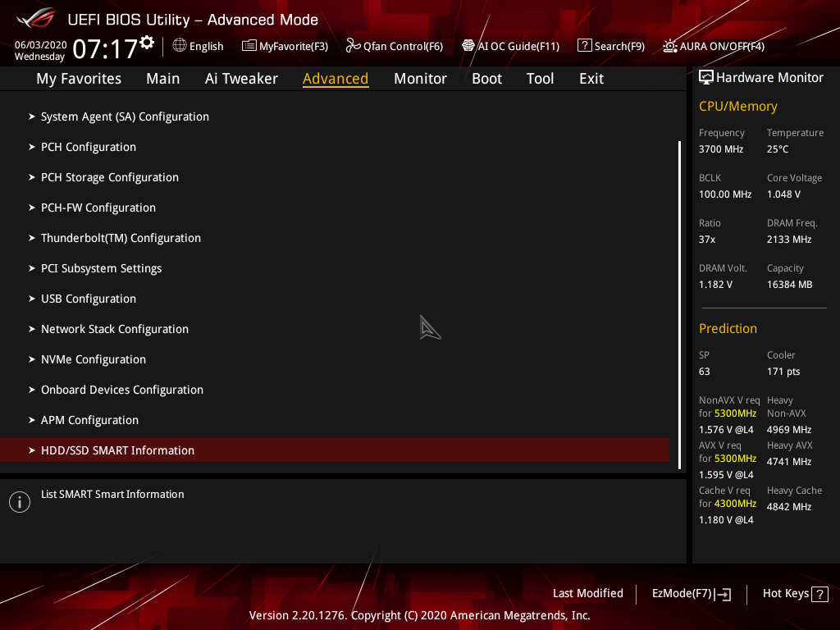Open the USB Configuration submenu

(x=88, y=299)
